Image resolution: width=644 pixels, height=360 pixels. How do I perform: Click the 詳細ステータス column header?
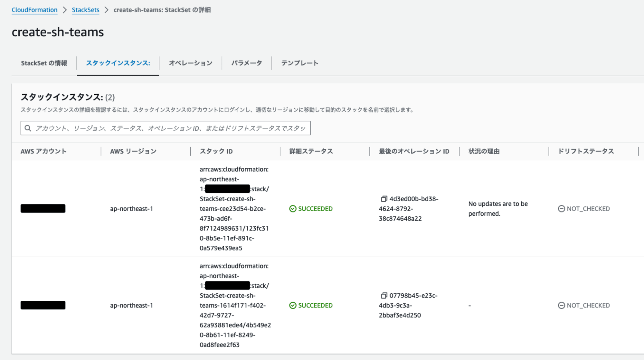tap(311, 151)
